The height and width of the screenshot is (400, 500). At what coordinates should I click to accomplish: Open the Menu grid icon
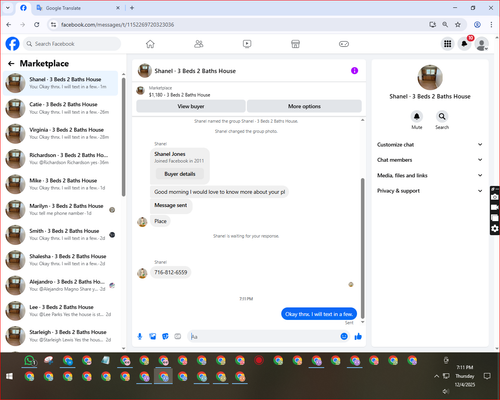point(448,44)
